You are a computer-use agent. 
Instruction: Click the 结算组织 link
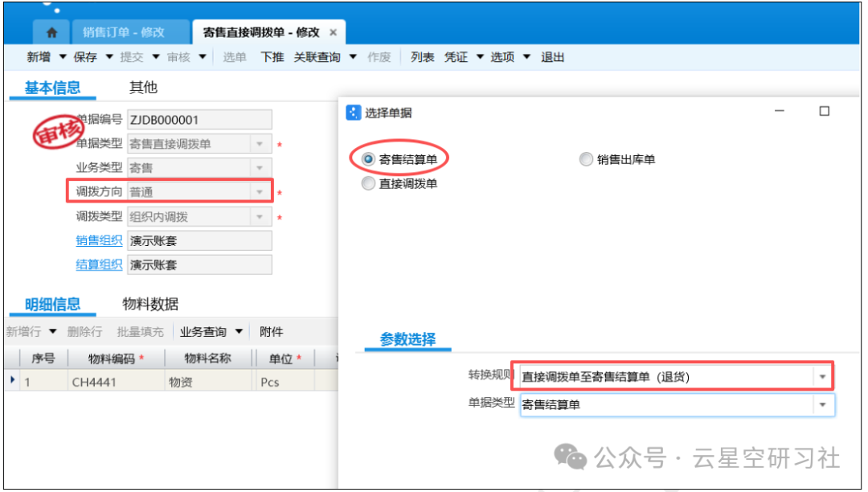99,264
